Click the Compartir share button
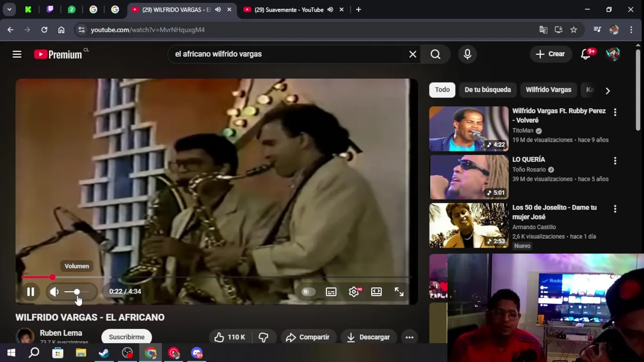This screenshot has width=644, height=362. (x=307, y=337)
